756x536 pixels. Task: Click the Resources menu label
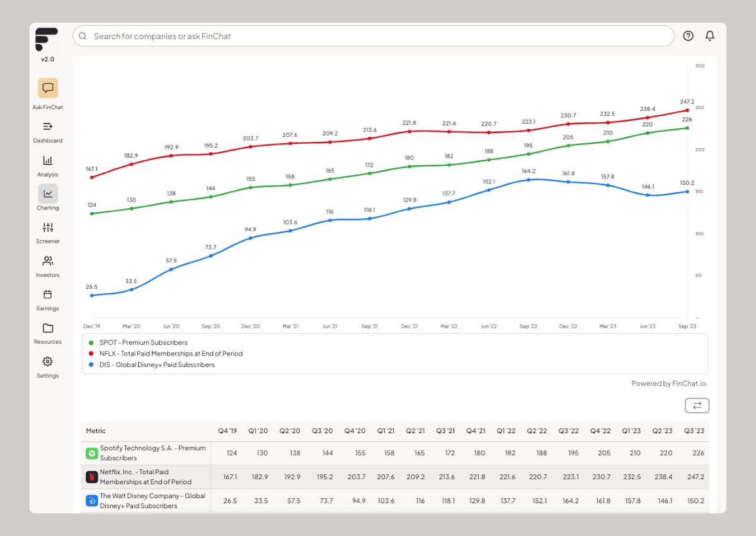[48, 342]
